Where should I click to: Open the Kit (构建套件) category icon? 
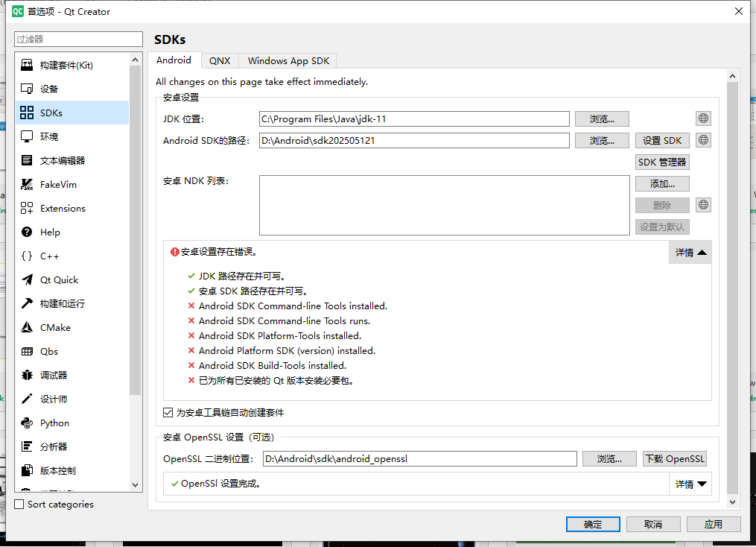27,65
